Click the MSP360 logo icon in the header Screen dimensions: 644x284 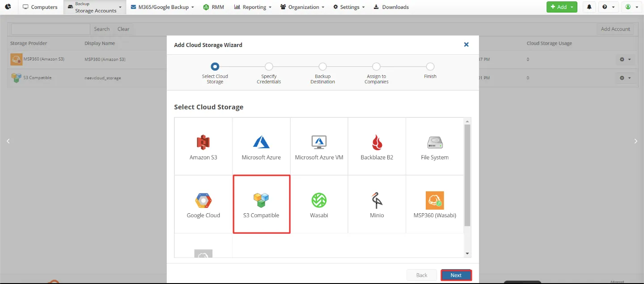coord(8,7)
